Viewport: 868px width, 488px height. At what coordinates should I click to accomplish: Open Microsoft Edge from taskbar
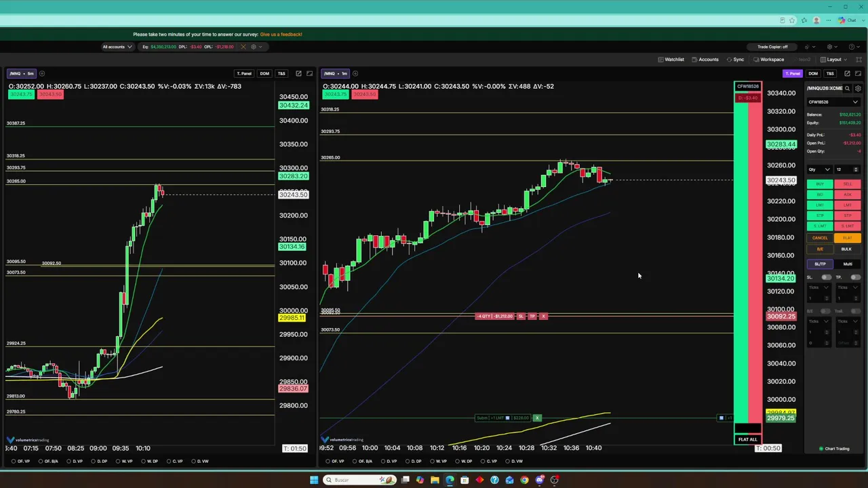point(450,480)
